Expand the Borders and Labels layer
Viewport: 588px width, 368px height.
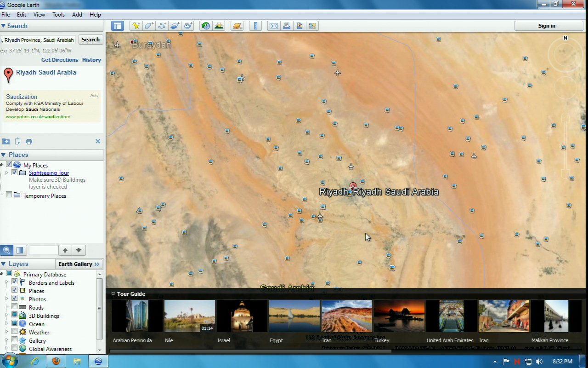pos(6,282)
